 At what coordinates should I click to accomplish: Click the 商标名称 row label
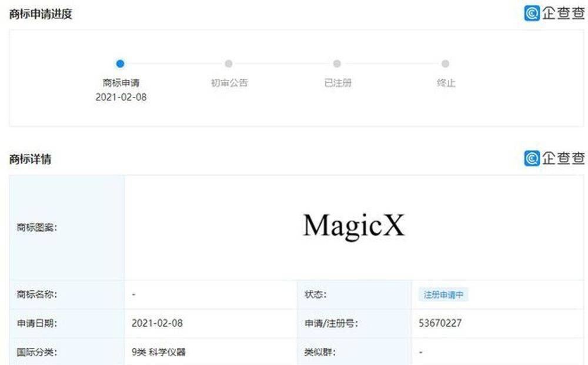tap(36, 294)
